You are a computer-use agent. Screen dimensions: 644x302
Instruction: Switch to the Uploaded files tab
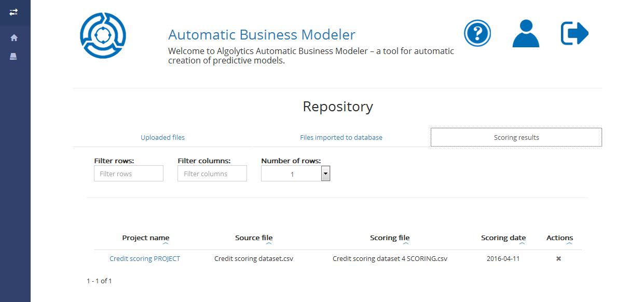[x=162, y=138]
